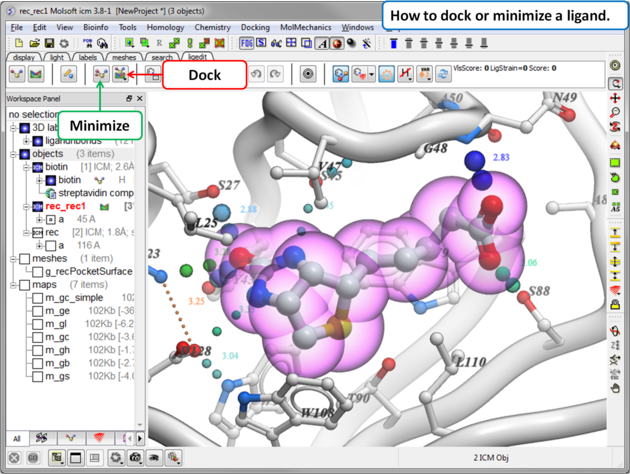Click the redo arrow in ligedit toolbar

pyautogui.click(x=275, y=74)
